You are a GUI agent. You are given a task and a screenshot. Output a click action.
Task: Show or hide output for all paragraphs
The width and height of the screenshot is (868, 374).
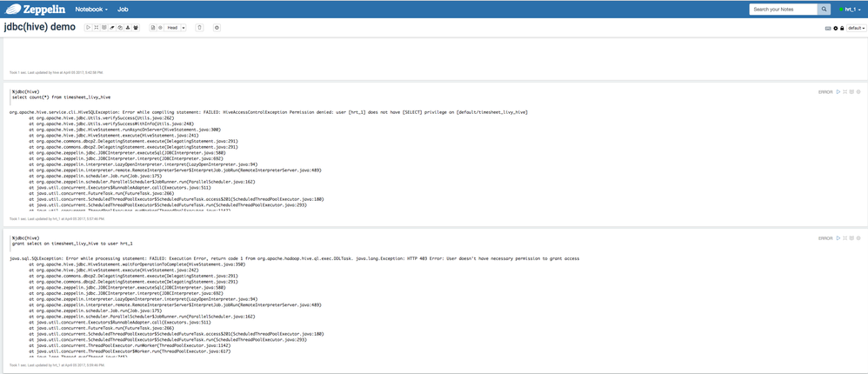tap(104, 28)
